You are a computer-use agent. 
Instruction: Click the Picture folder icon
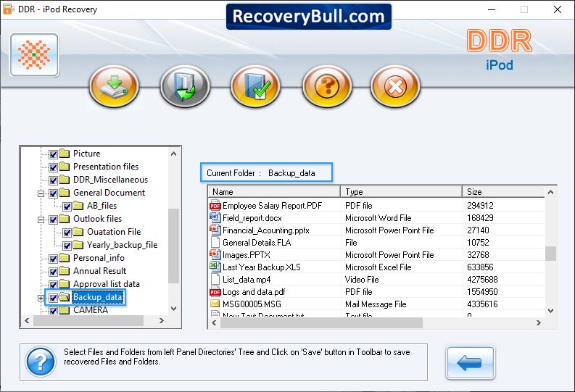(x=65, y=154)
